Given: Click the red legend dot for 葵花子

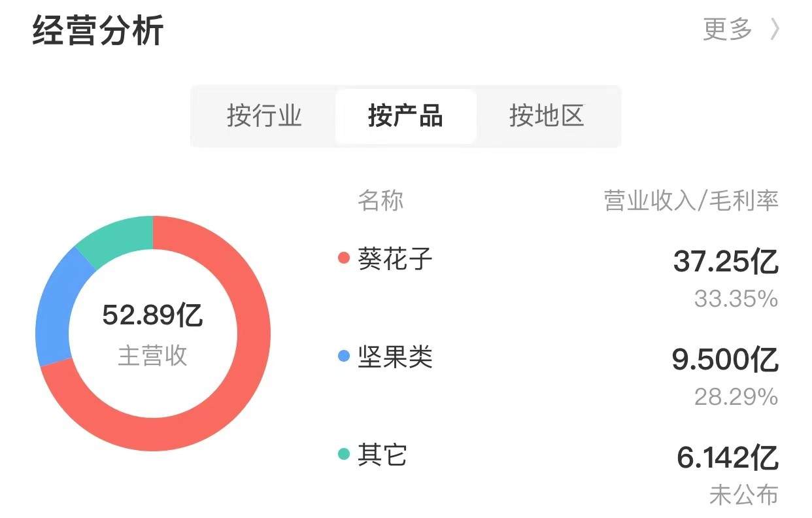Looking at the screenshot, I should coord(344,258).
